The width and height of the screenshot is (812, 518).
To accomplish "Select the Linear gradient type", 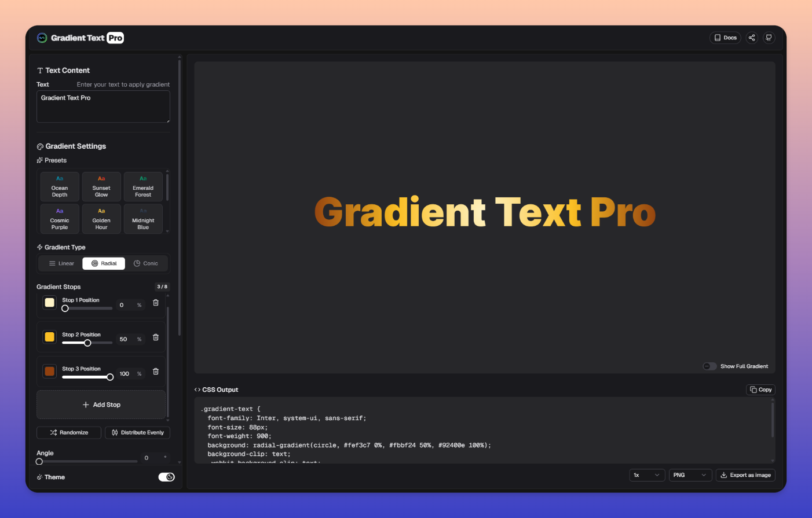I will click(x=61, y=263).
